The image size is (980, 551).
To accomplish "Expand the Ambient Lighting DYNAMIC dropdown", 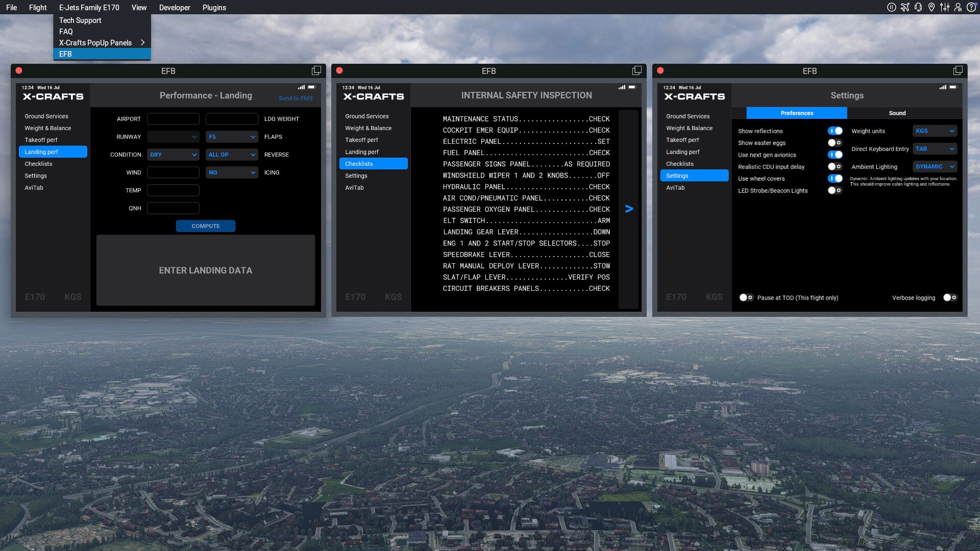I will tap(935, 167).
